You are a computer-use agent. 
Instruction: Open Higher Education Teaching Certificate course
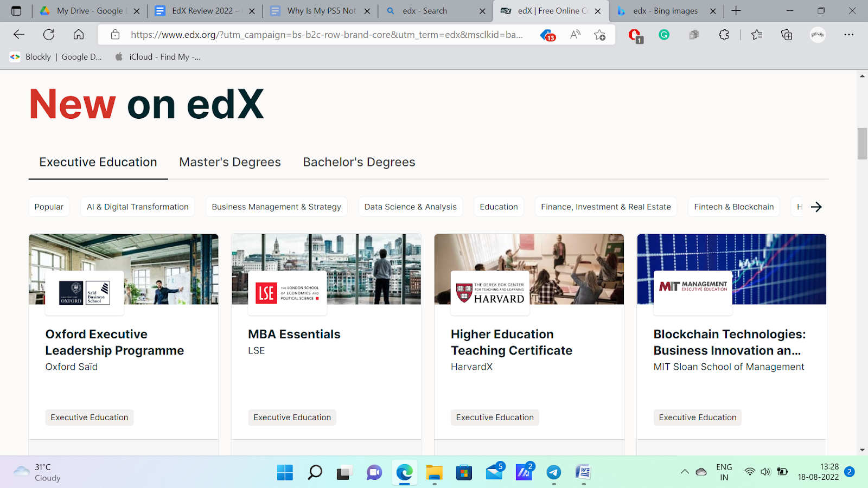(x=512, y=342)
